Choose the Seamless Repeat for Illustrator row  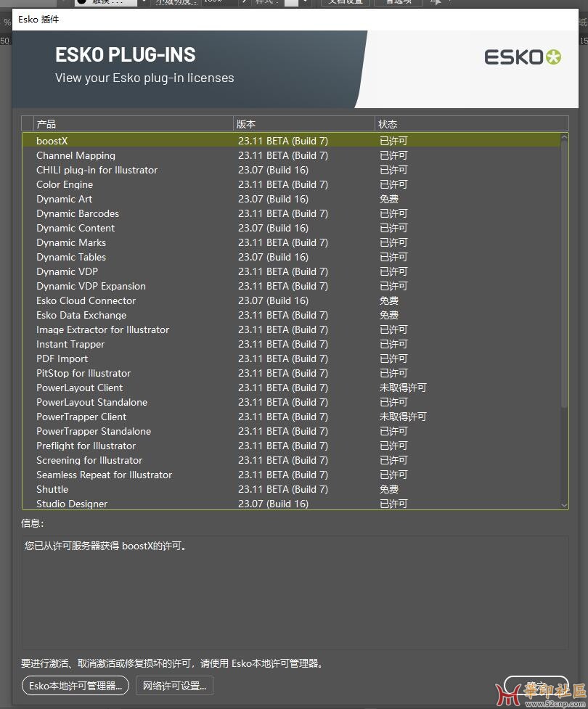click(x=291, y=475)
